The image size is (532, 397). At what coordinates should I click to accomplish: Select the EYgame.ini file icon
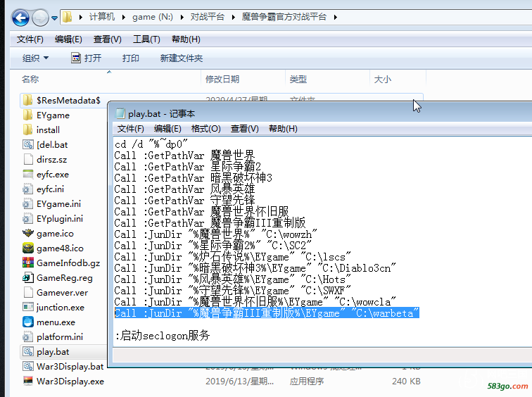[28, 203]
